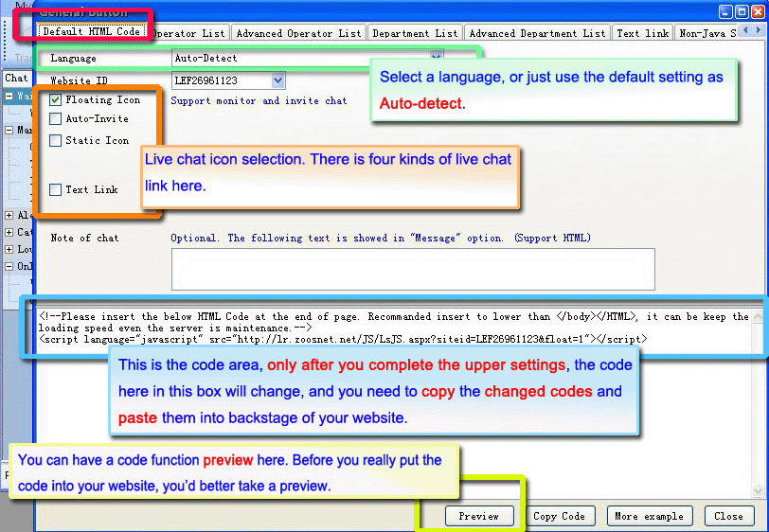Screen dimensions: 769x532
Task: Open the Advanced Operator List tab
Action: [298, 33]
